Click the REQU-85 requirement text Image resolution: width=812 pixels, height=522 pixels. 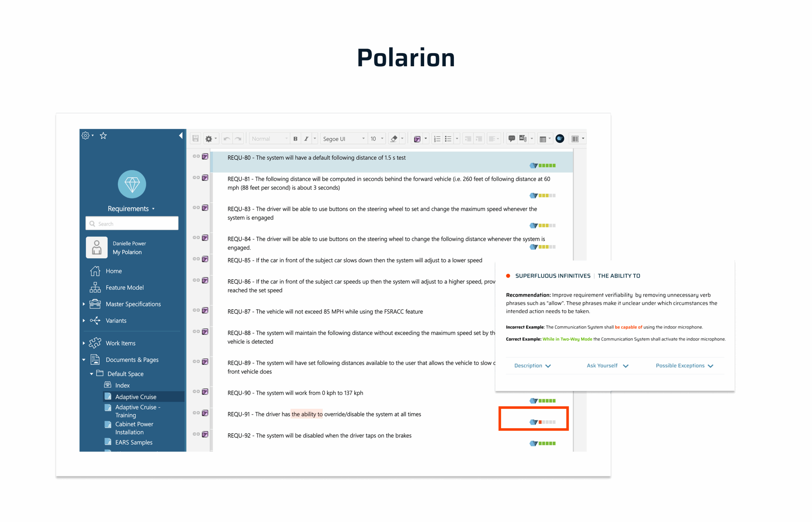point(355,260)
